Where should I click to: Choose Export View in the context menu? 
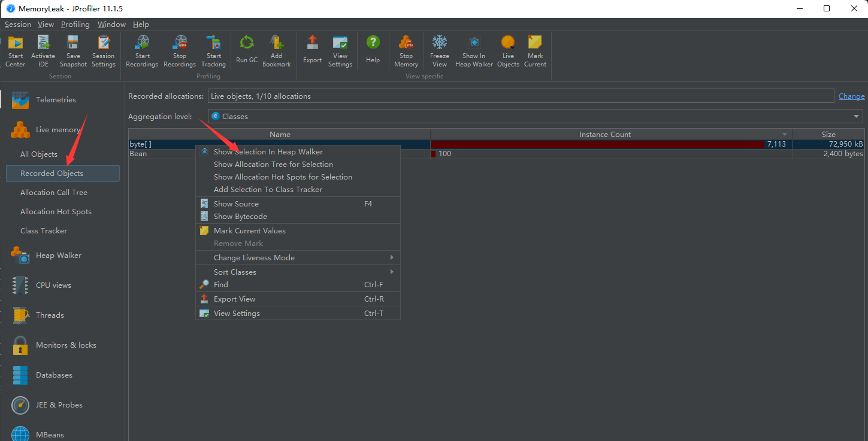click(x=298, y=299)
